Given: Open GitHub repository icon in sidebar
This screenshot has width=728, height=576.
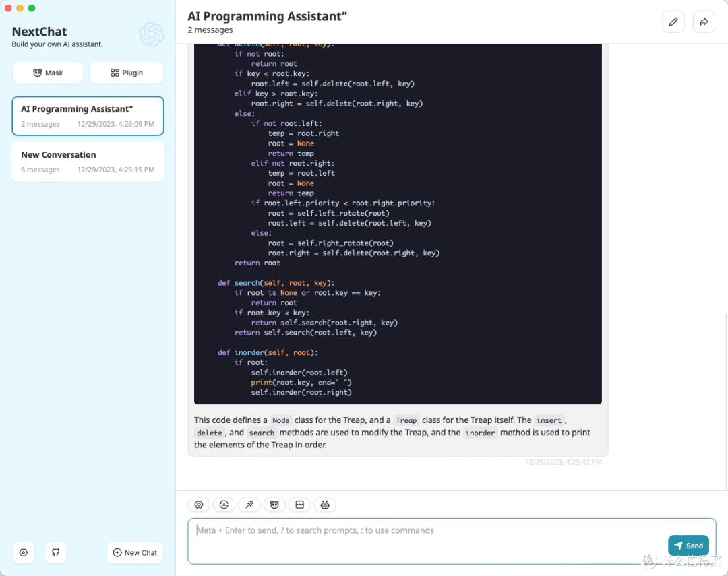Looking at the screenshot, I should [x=56, y=552].
